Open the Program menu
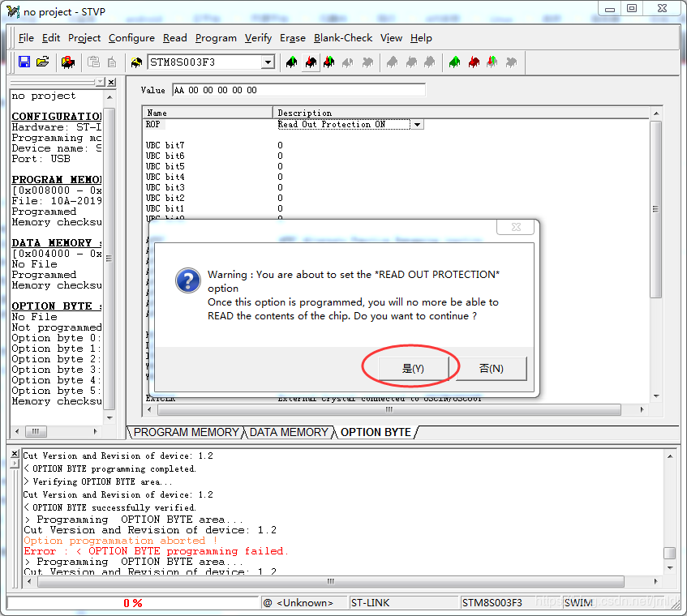This screenshot has height=616, width=687. tap(216, 38)
